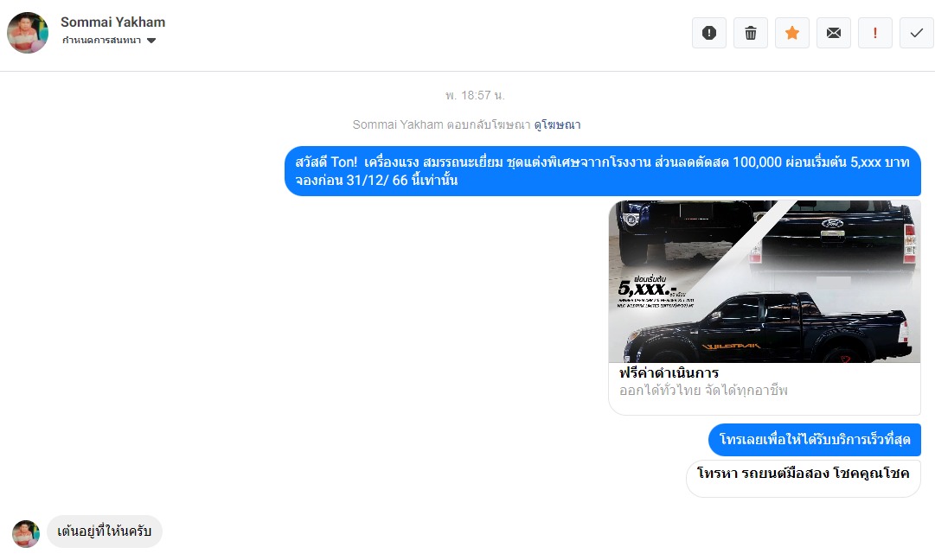The image size is (935, 560).
Task: Click the Sommai Yakham name in header
Action: coord(112,22)
